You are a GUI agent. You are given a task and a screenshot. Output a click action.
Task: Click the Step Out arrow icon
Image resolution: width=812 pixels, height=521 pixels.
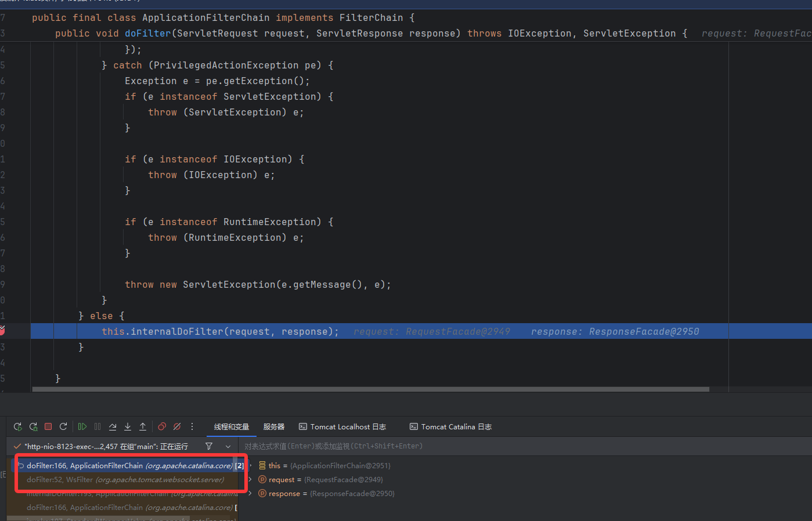coord(143,426)
